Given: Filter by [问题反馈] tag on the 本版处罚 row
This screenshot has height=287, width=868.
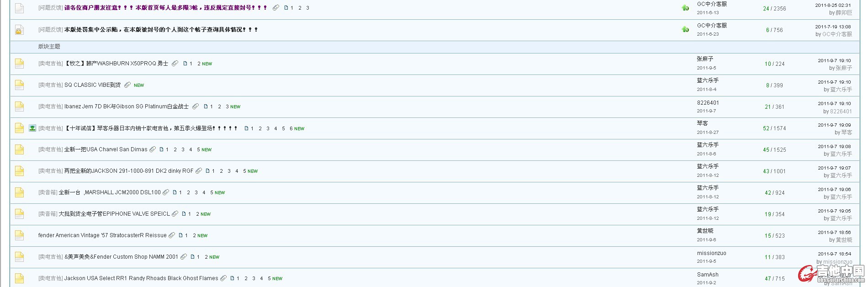Looking at the screenshot, I should point(51,30).
